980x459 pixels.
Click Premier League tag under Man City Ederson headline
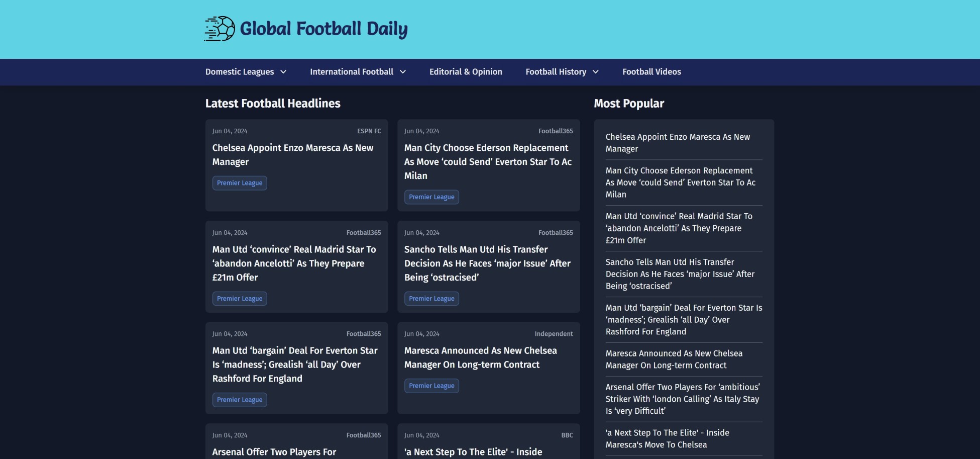pyautogui.click(x=431, y=197)
